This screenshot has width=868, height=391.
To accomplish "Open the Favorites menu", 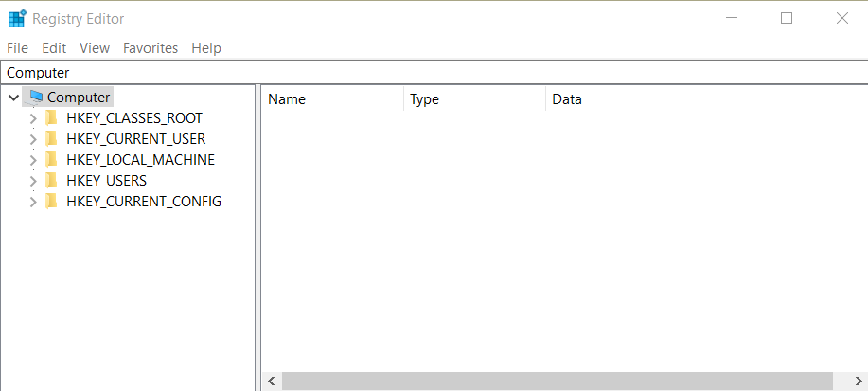I will [x=151, y=48].
